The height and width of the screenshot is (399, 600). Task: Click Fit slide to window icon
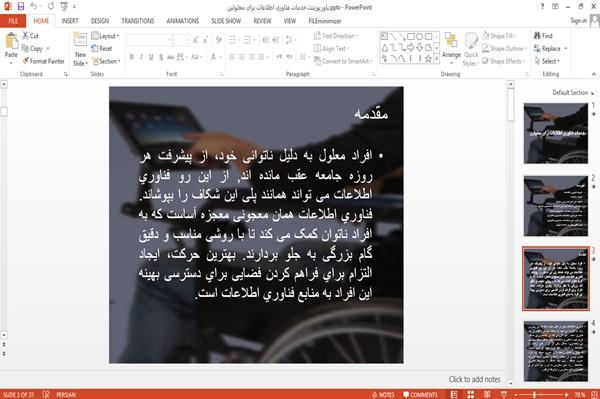pyautogui.click(x=595, y=394)
